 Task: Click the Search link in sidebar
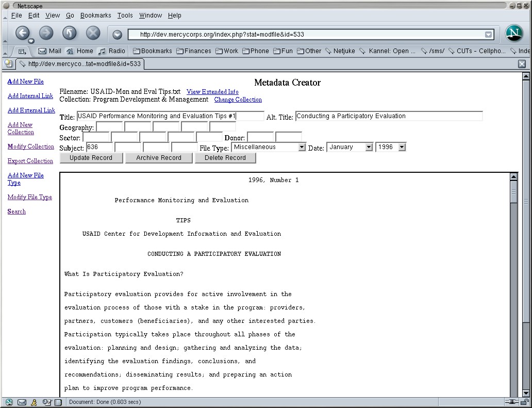[16, 211]
